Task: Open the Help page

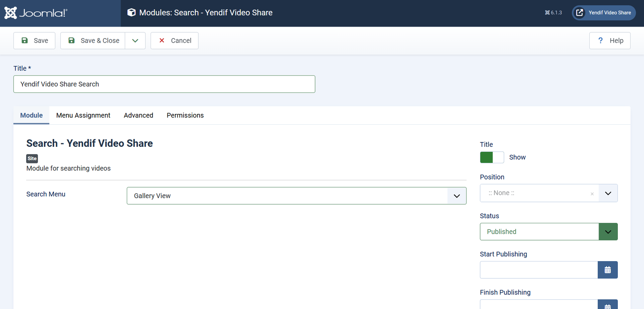Action: 610,41
